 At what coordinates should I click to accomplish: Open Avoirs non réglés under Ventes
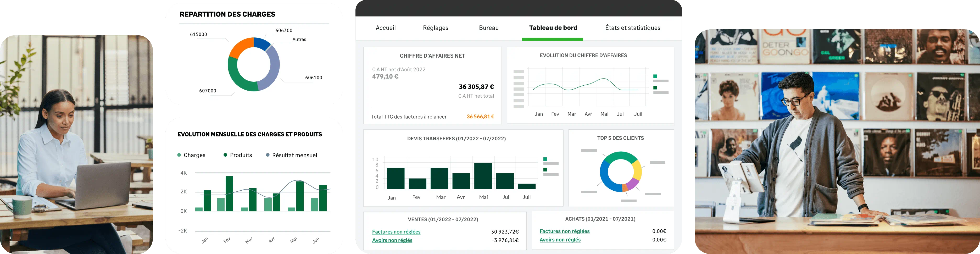pyautogui.click(x=392, y=240)
